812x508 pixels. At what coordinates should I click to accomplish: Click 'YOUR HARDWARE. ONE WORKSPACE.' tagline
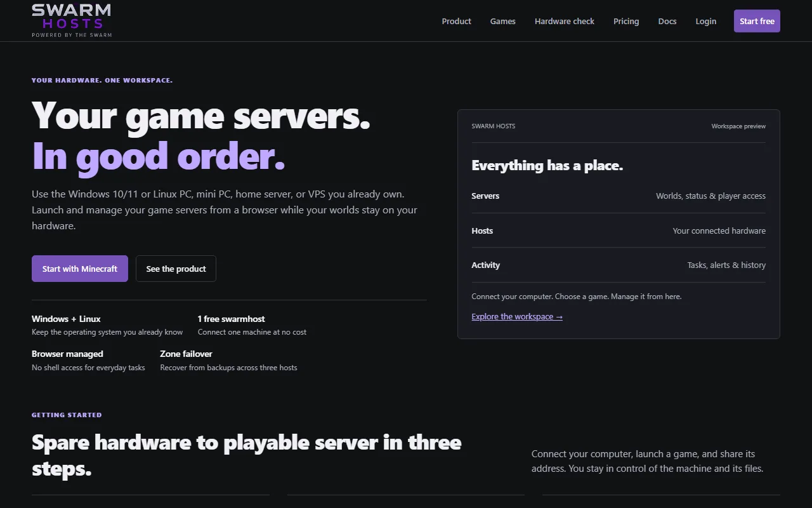[102, 81]
